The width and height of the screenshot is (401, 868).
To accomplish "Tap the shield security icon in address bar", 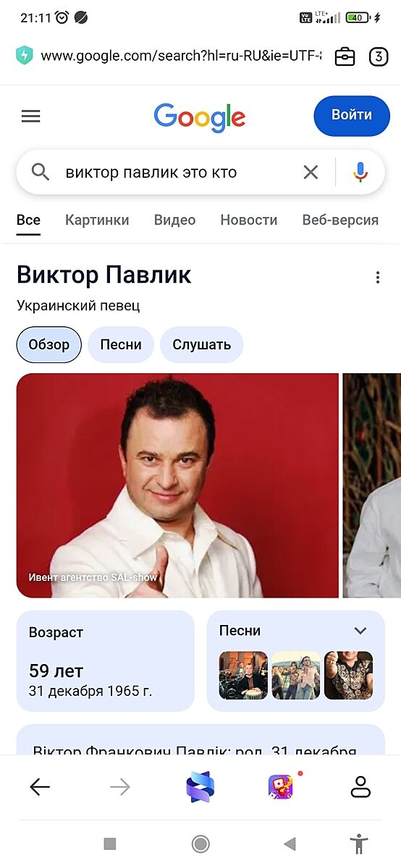I will click(x=25, y=56).
